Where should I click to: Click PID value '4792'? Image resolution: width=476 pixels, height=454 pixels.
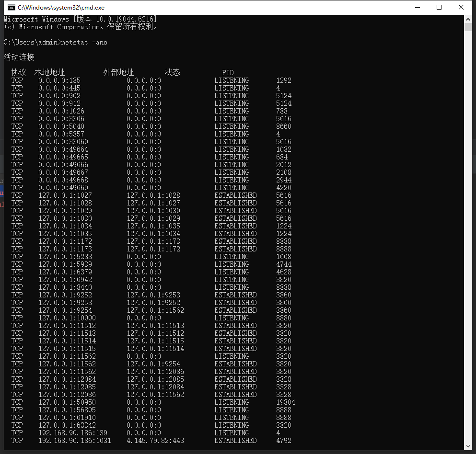tap(283, 441)
